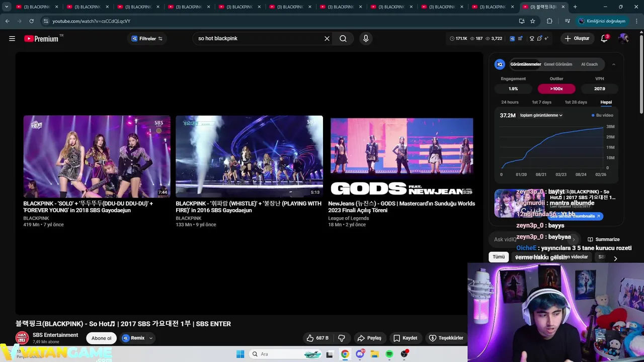
Task: Click the vidIQ logo icon in header
Action: (512, 38)
